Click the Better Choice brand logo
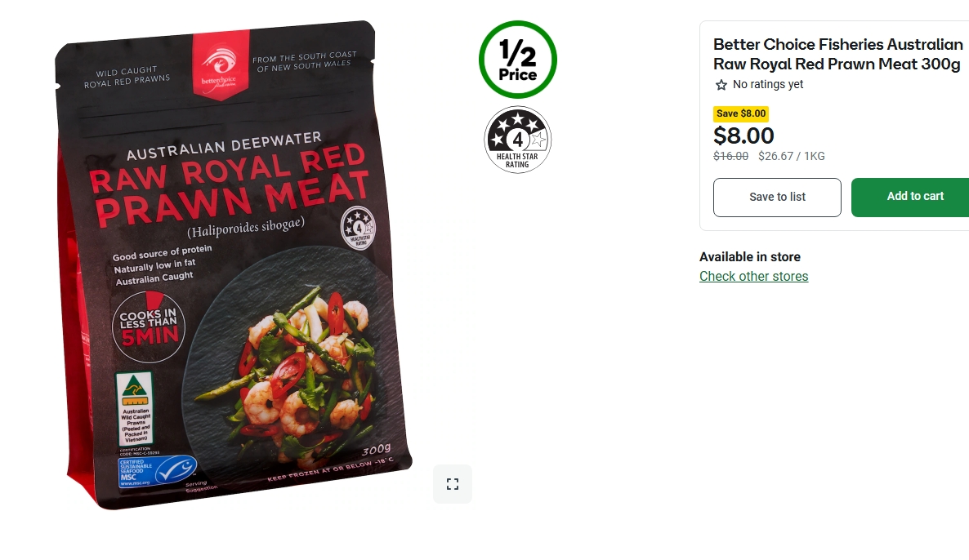969x560 pixels. (x=220, y=64)
